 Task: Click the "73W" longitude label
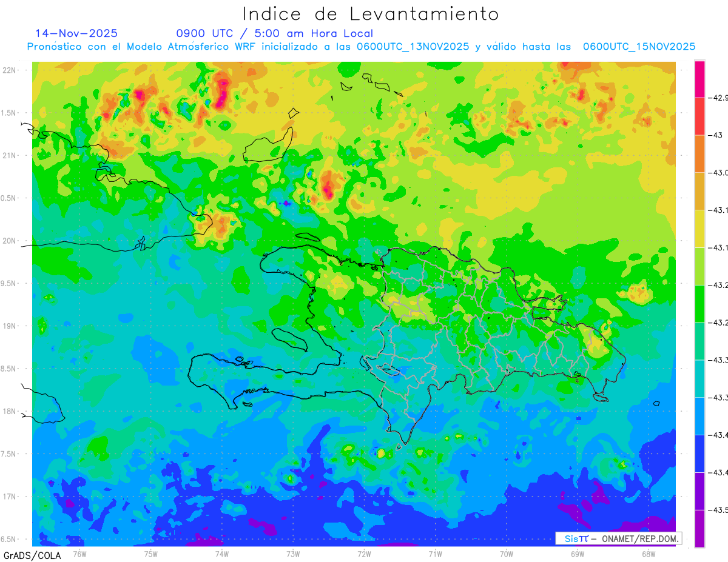pyautogui.click(x=293, y=554)
